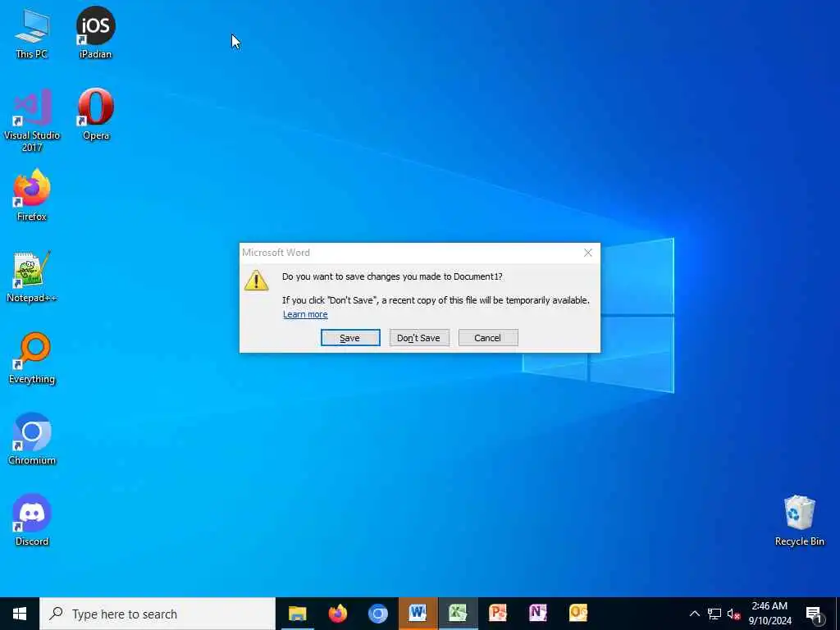Open Outlook from the taskbar

(x=578, y=614)
